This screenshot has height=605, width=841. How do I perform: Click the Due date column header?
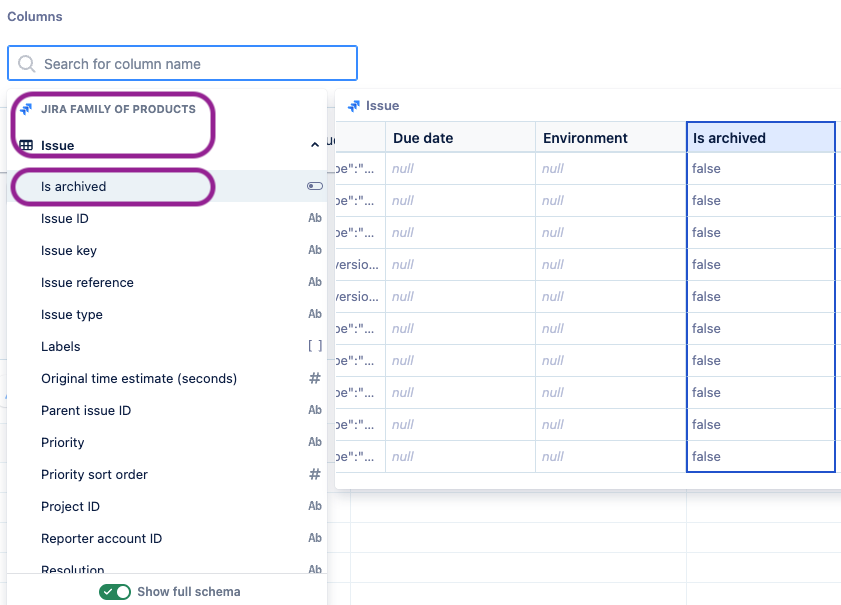[x=460, y=138]
